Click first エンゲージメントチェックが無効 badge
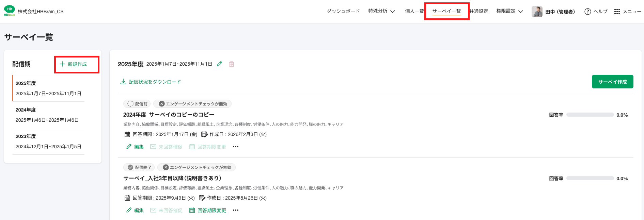 click(192, 104)
